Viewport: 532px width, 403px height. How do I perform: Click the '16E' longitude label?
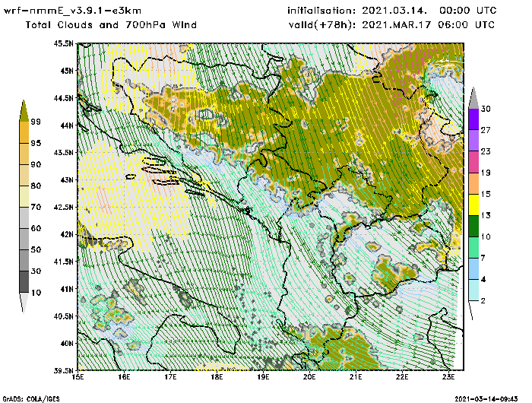pos(124,377)
